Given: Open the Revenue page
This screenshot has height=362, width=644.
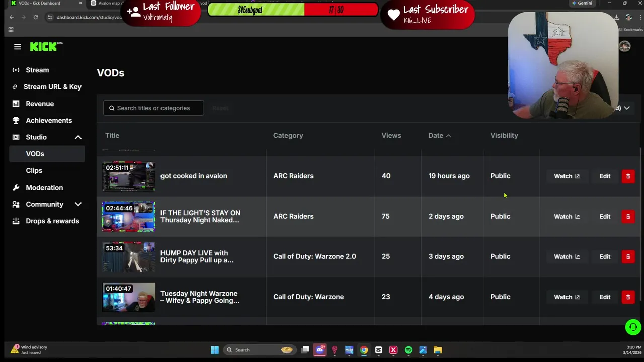Looking at the screenshot, I should pos(40,104).
